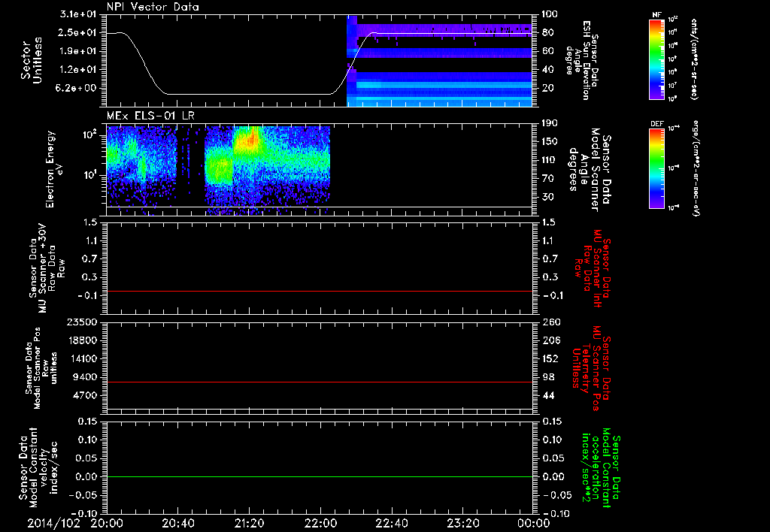This screenshot has width=770, height=532.
Task: Click the "NF" label above the color bar
Action: coord(657,15)
